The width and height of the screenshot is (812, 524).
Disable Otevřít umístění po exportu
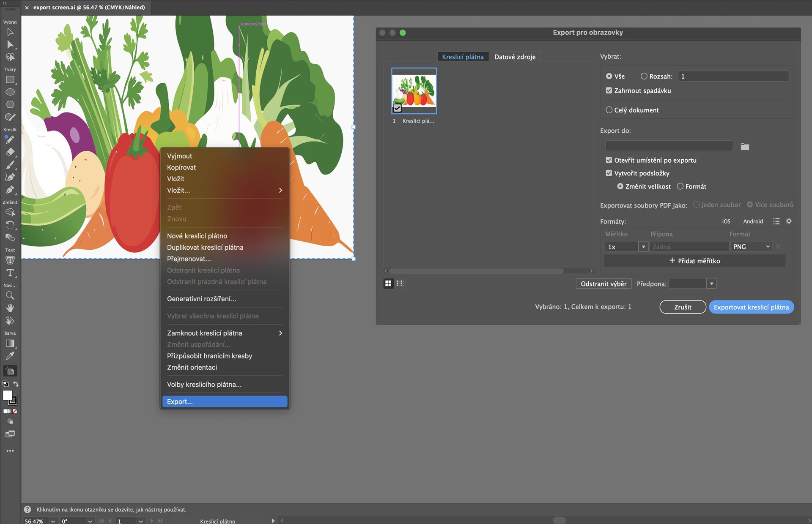[x=609, y=160]
